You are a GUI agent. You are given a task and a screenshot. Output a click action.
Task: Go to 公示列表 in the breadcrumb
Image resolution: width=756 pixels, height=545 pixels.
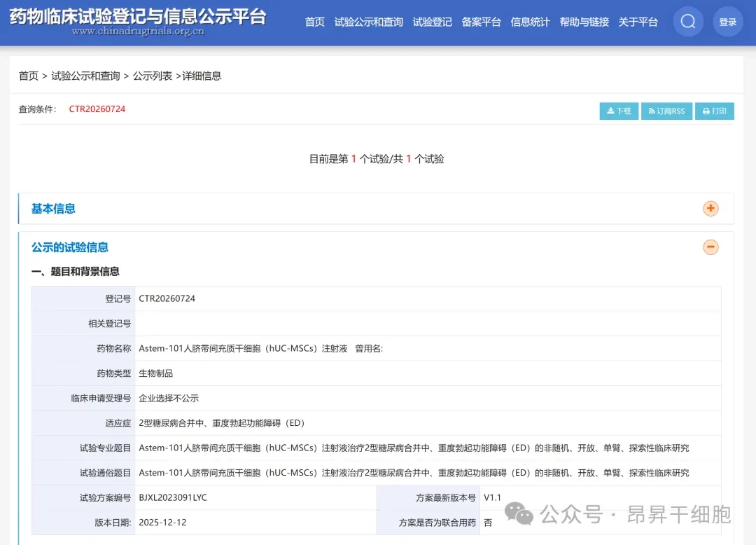coord(153,76)
